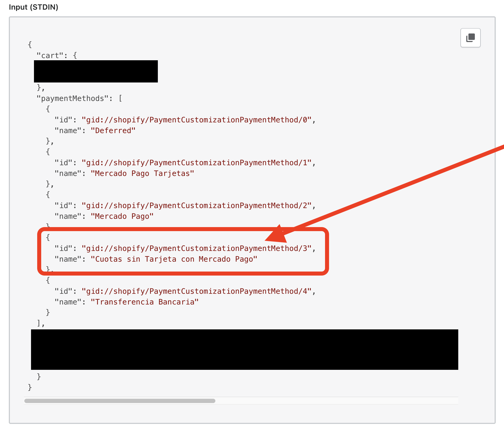Click the copy to clipboard icon

coord(470,38)
